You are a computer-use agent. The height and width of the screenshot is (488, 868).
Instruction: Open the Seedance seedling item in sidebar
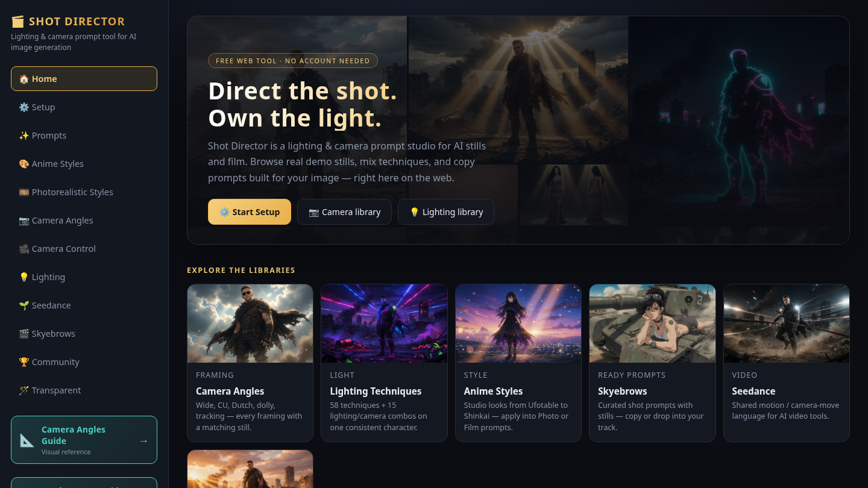(84, 305)
